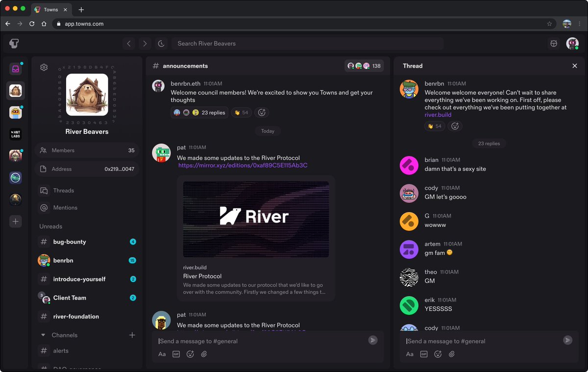Focus the Search River Beavers field
The image size is (588, 372).
[307, 44]
